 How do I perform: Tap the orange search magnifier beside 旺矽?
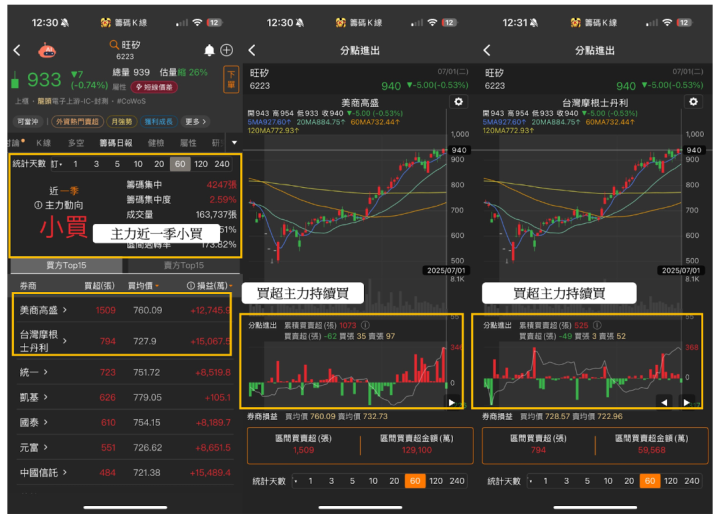[x=114, y=45]
